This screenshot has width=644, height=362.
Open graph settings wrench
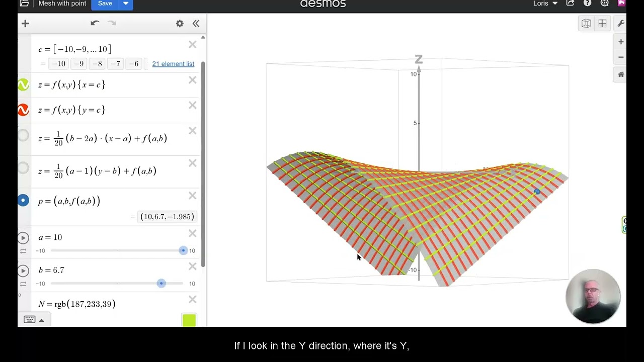(x=621, y=23)
